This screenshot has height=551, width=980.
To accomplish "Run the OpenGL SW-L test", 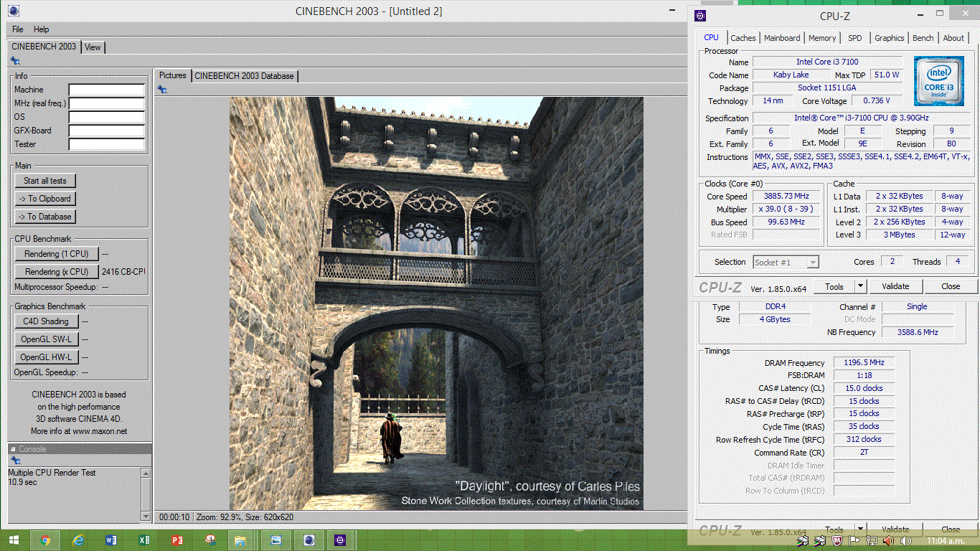I will 46,339.
